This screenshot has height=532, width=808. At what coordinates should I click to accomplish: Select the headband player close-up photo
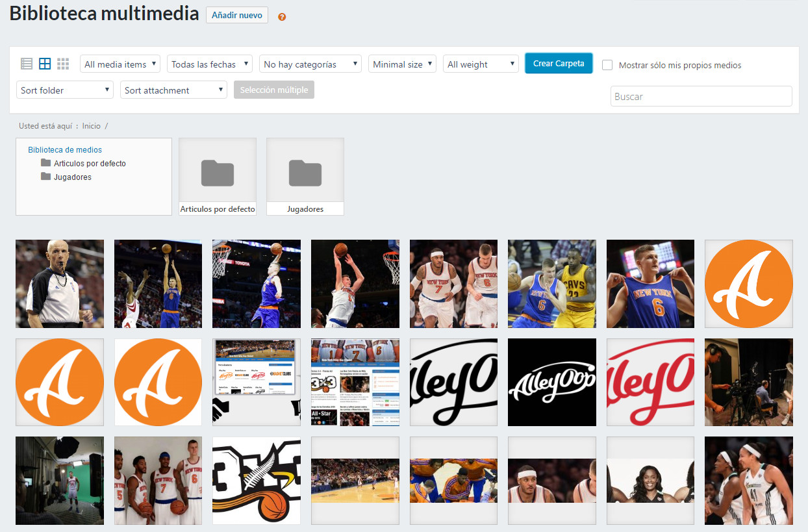coord(552,481)
